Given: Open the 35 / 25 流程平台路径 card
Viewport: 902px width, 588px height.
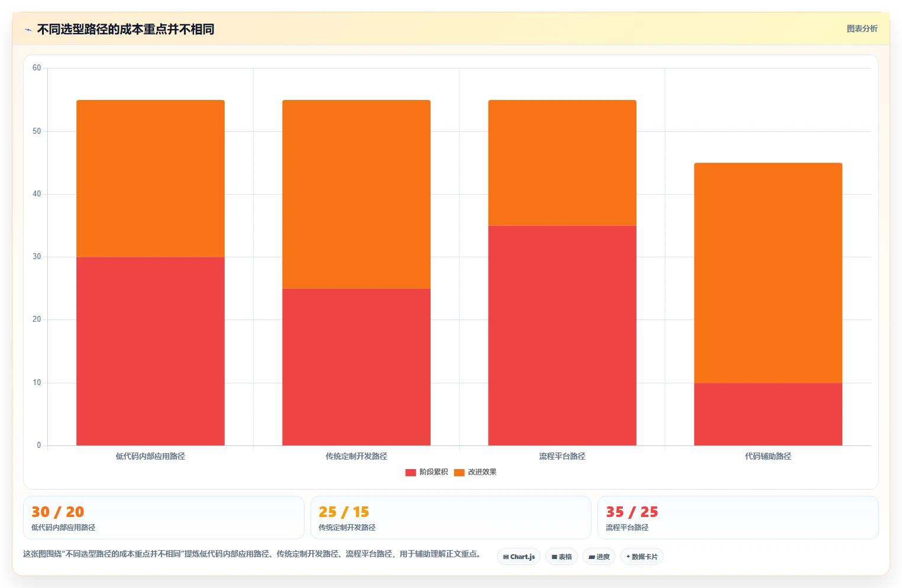Looking at the screenshot, I should click(738, 518).
